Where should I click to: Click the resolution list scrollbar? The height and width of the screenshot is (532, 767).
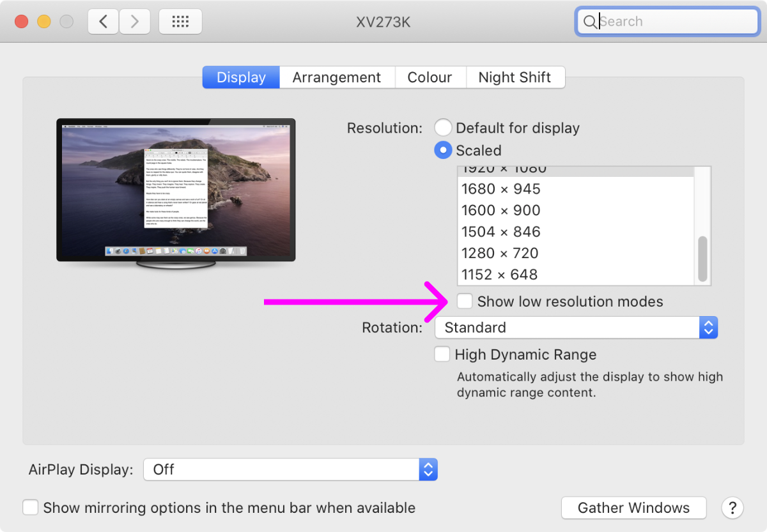click(703, 258)
